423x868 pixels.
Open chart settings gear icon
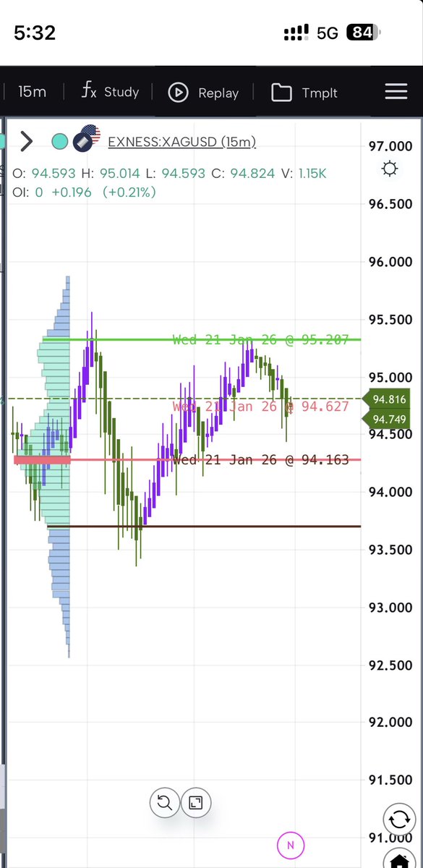pyautogui.click(x=390, y=169)
